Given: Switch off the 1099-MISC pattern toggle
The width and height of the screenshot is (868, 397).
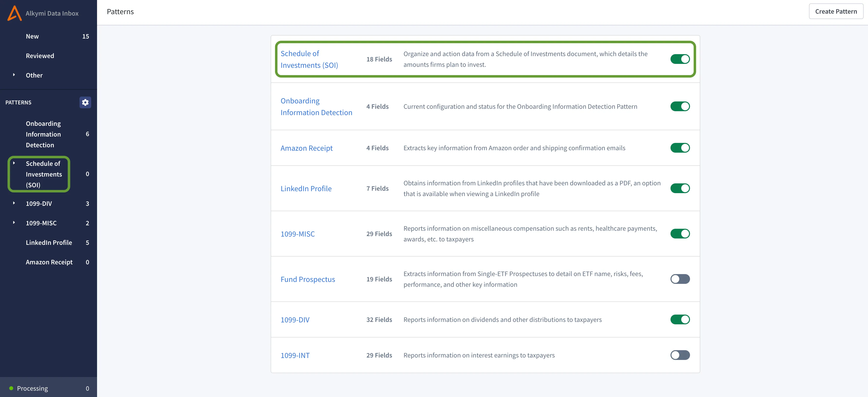Looking at the screenshot, I should tap(680, 234).
